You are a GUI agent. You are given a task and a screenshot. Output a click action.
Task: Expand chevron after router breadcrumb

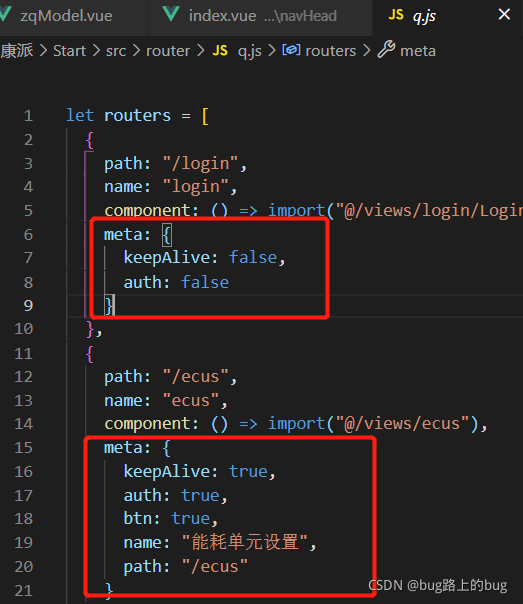[x=201, y=51]
